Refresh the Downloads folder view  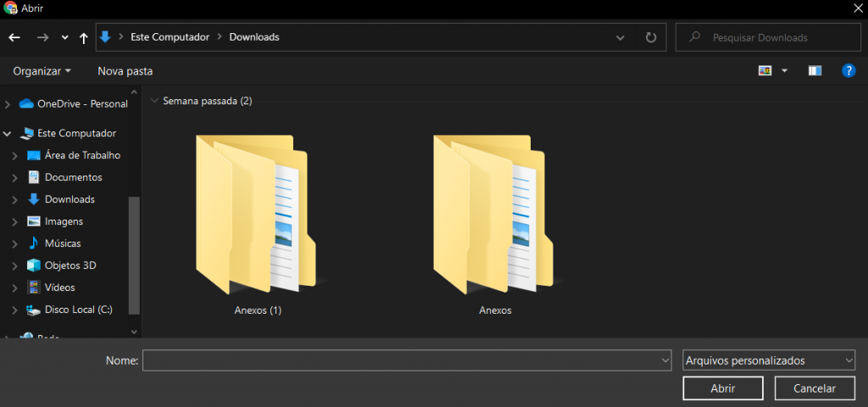(651, 37)
